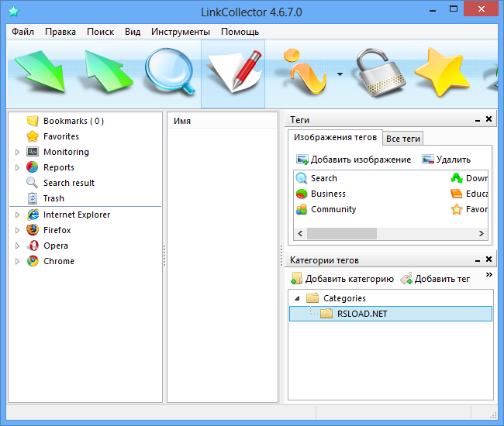The image size is (504, 426).
Task: Select the Search tag image
Action: click(x=316, y=178)
